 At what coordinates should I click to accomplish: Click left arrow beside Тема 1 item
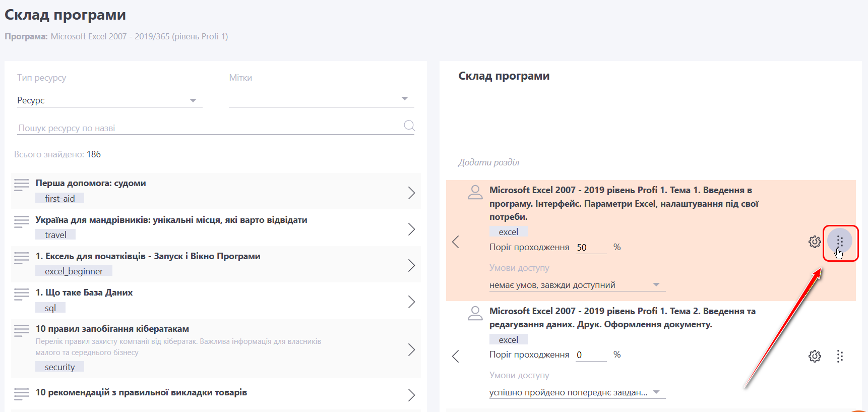(x=456, y=242)
